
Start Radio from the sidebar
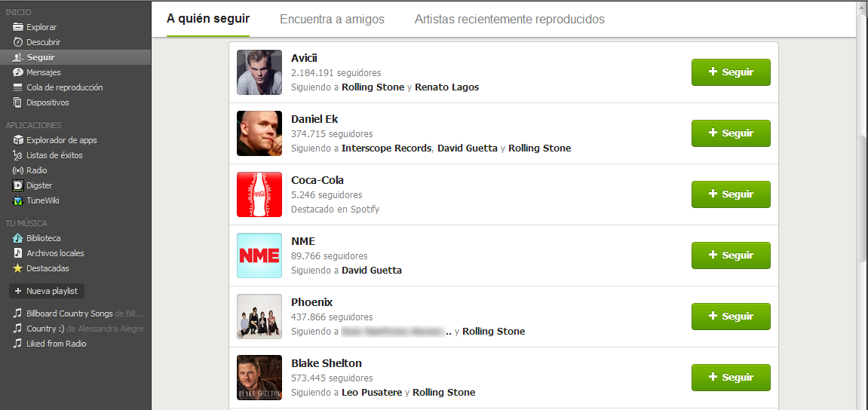click(36, 170)
